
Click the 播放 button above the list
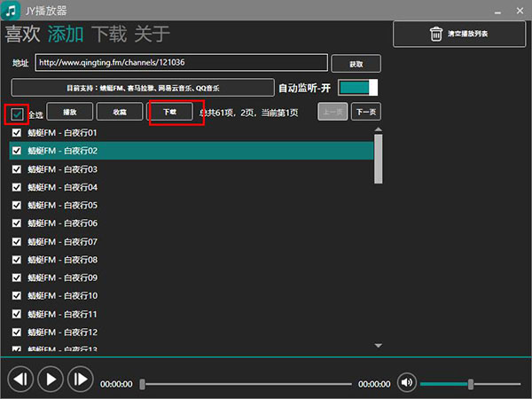tap(69, 112)
